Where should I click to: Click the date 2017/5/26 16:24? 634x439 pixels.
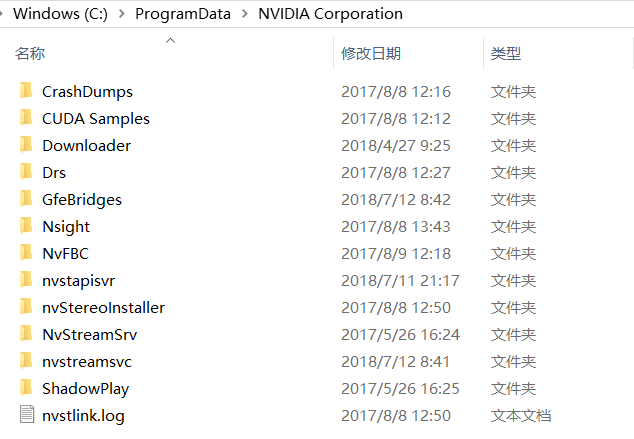coord(400,335)
